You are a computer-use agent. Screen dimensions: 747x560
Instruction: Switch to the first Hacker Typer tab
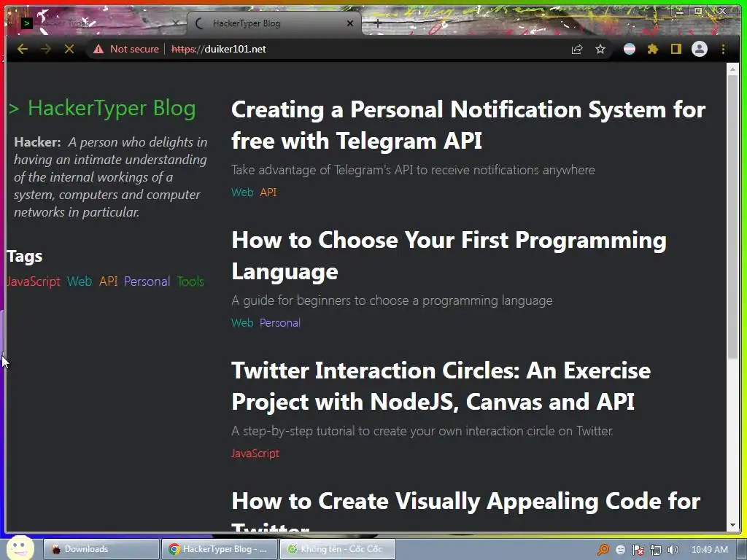[96, 23]
